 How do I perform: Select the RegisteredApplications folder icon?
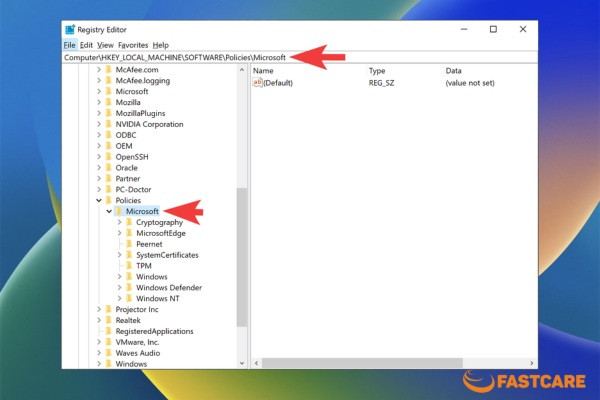click(x=109, y=331)
